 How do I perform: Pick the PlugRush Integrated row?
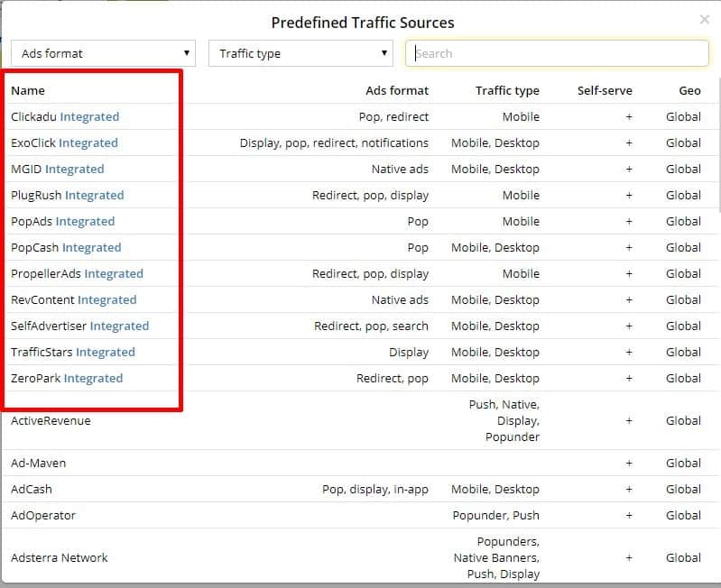[68, 195]
